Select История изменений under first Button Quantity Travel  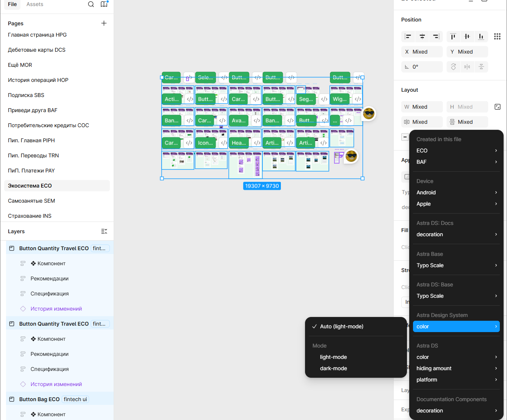[56, 309]
